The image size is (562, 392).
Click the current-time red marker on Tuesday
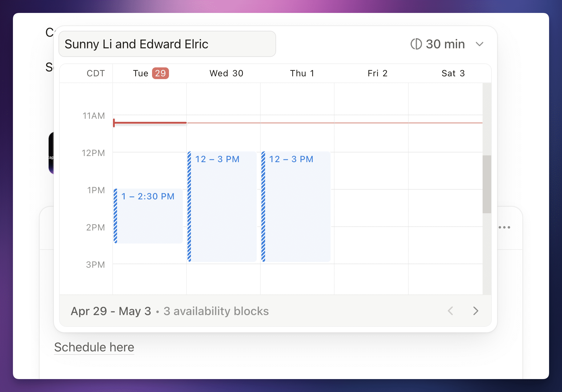(150, 123)
